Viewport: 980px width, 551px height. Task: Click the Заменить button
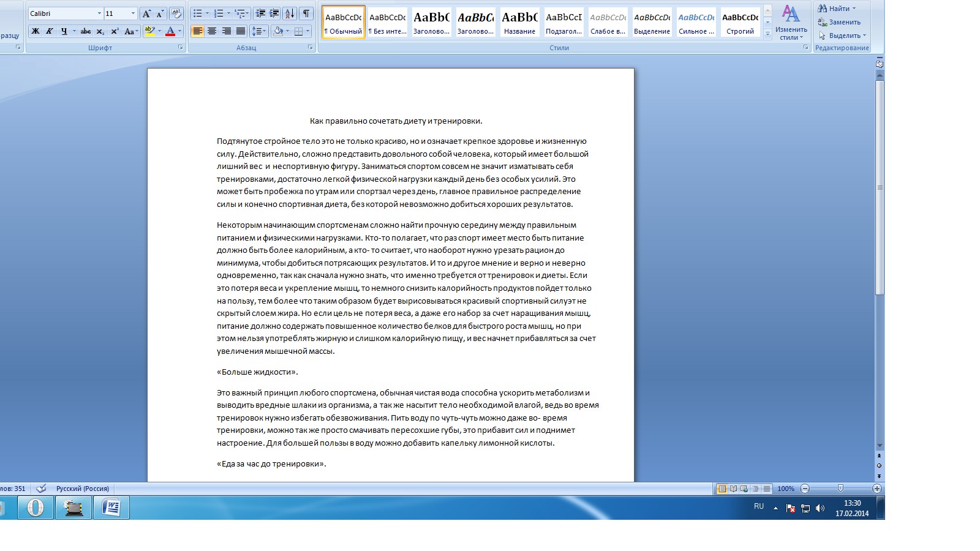pos(839,22)
